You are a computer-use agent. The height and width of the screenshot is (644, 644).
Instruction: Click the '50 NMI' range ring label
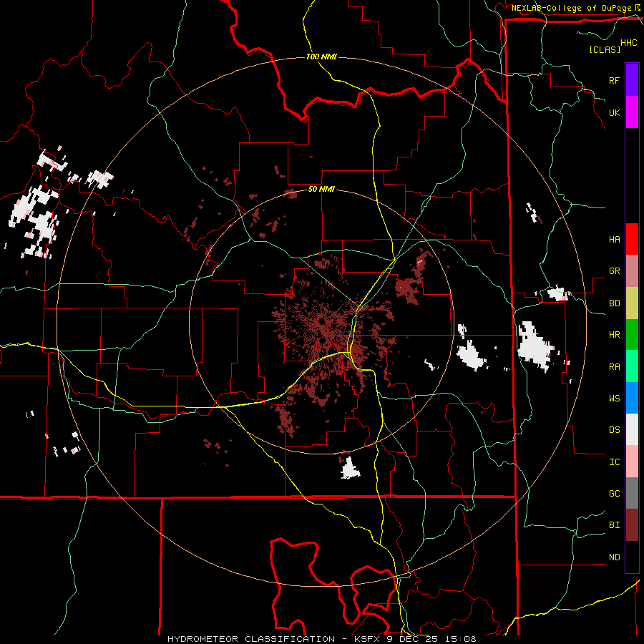coord(321,190)
